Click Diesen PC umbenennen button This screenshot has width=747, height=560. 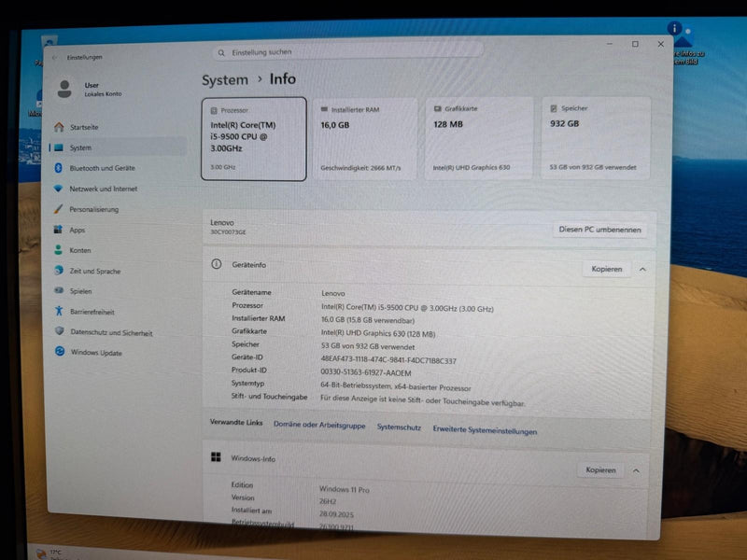[x=599, y=230]
